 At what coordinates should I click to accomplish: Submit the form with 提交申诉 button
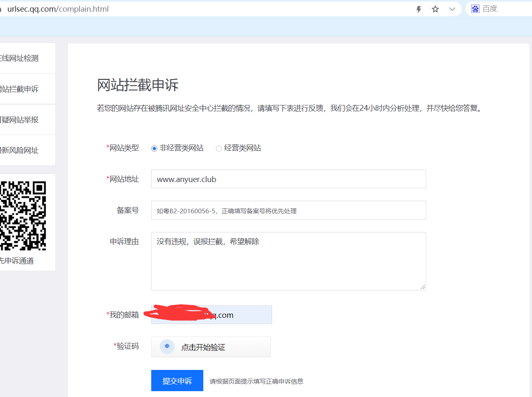click(177, 381)
